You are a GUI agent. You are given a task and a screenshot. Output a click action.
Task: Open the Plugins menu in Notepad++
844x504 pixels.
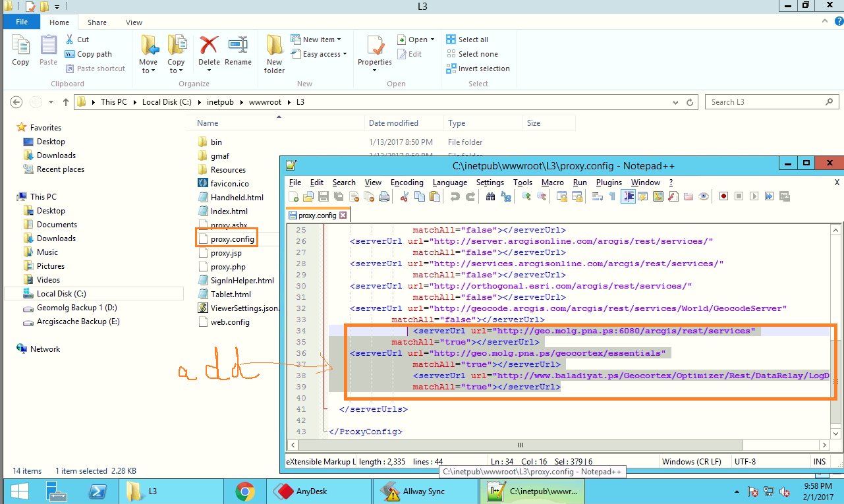(x=609, y=182)
